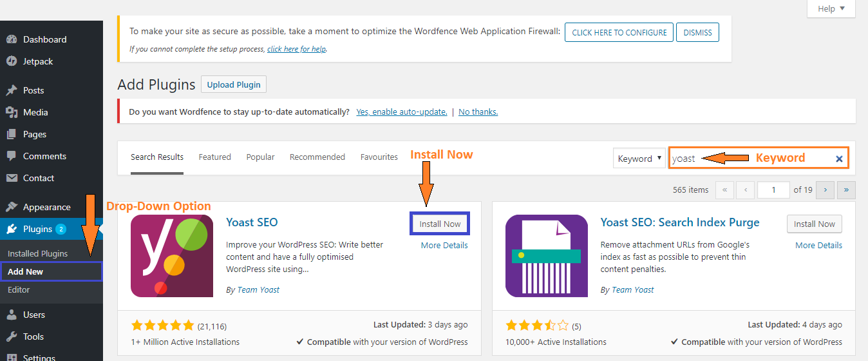Open Yoast SEO plugin logo thumbnail

(x=172, y=256)
